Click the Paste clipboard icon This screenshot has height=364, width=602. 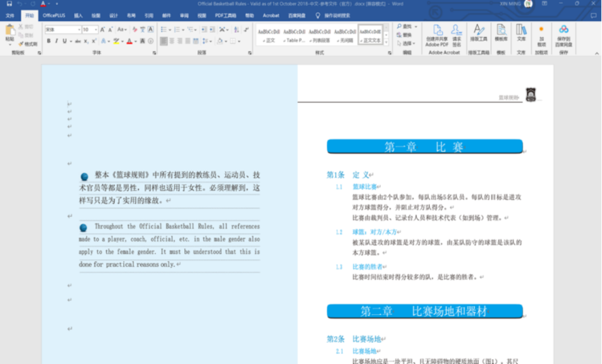click(10, 33)
